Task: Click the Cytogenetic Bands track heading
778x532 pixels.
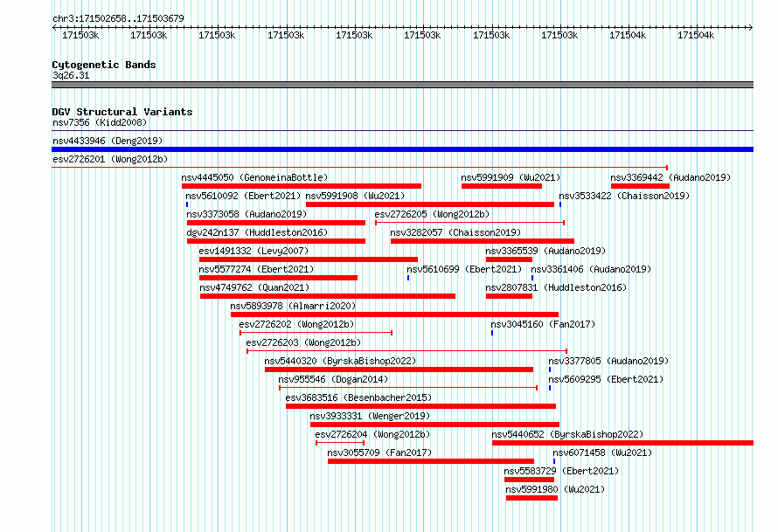Action: (104, 65)
